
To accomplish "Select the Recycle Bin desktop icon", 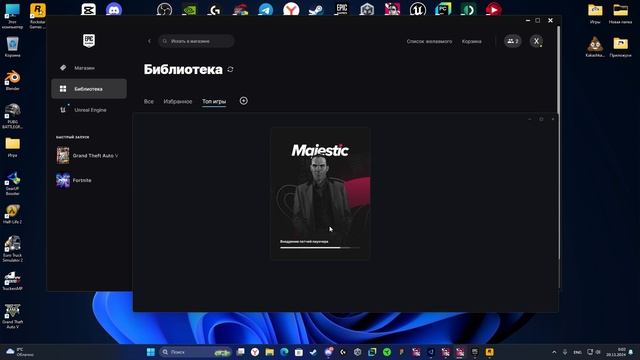I will pos(13,47).
